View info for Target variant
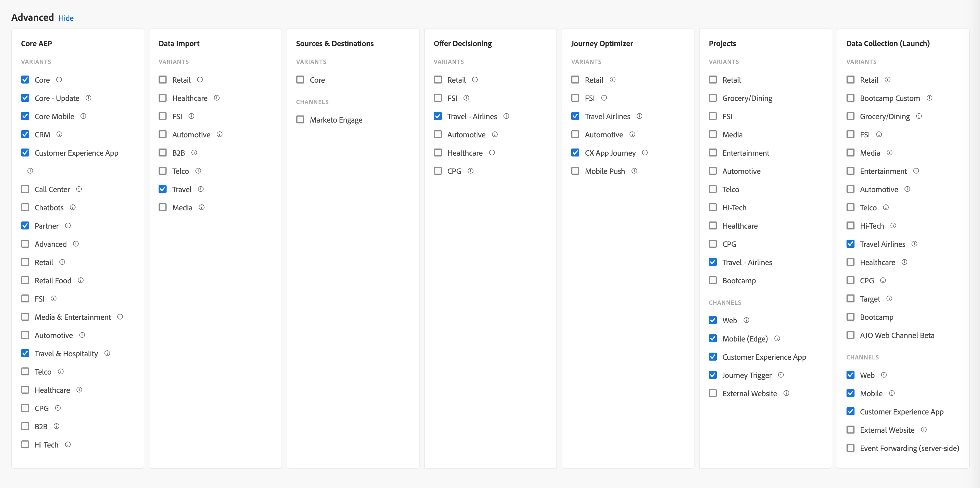Viewport: 980px width, 488px height. tap(889, 298)
